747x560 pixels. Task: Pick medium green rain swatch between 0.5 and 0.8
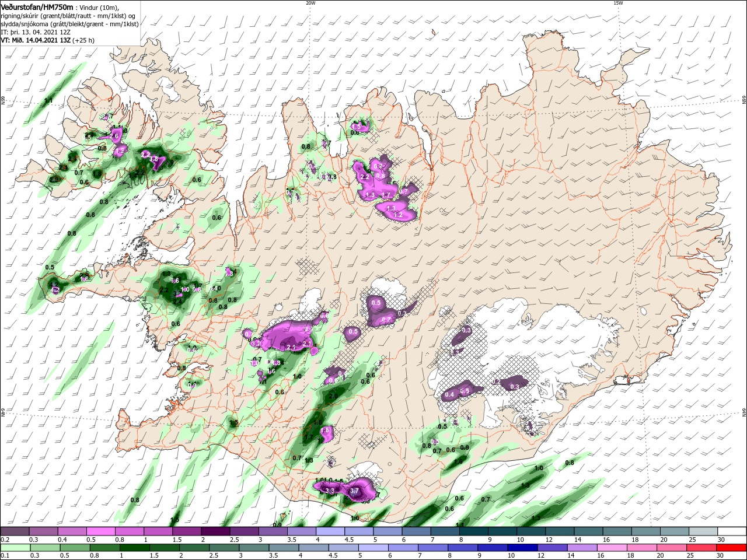(75, 548)
